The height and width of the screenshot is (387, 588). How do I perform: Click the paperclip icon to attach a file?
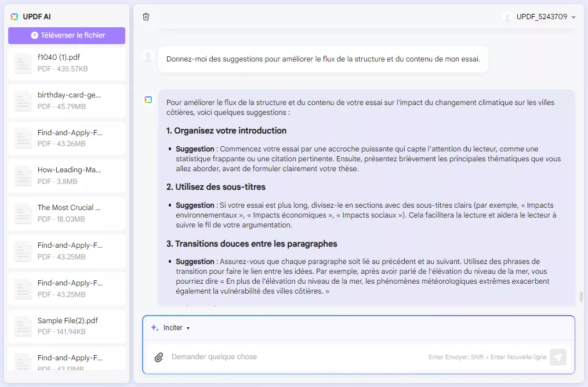pos(158,357)
